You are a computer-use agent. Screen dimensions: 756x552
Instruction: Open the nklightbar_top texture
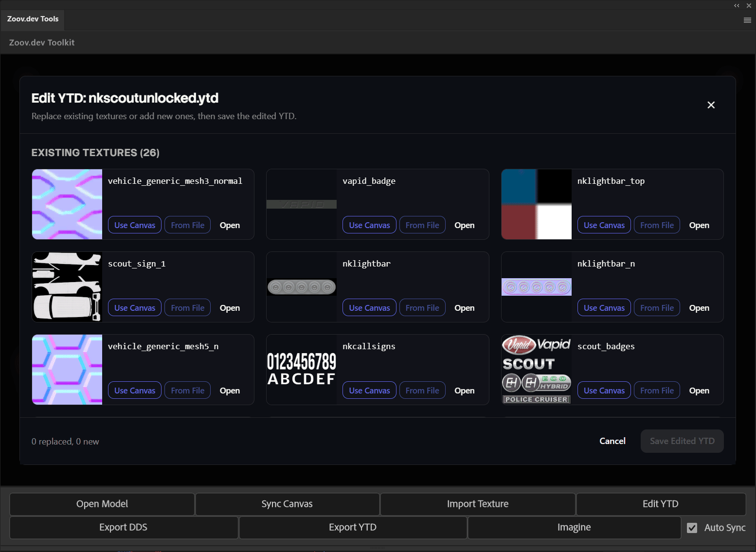click(699, 225)
